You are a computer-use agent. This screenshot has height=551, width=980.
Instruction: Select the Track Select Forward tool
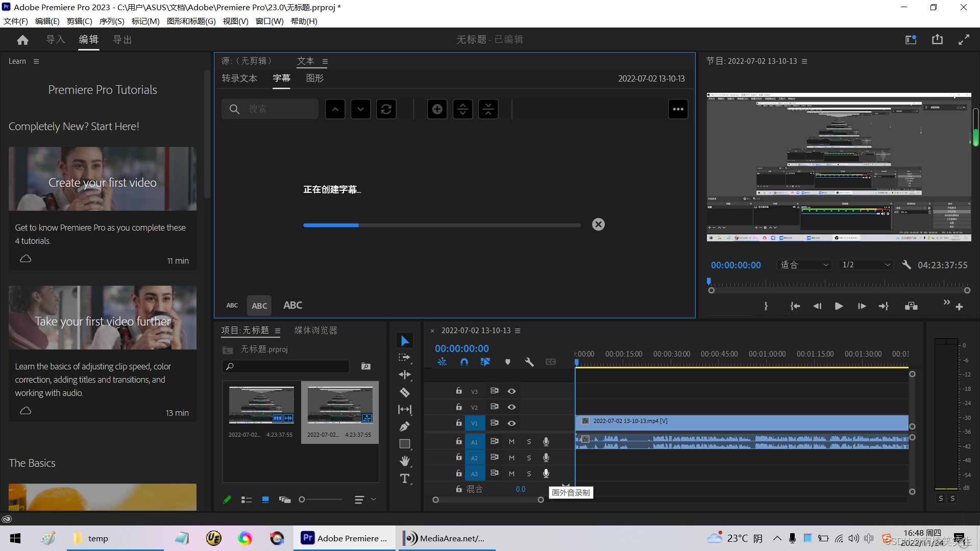405,358
